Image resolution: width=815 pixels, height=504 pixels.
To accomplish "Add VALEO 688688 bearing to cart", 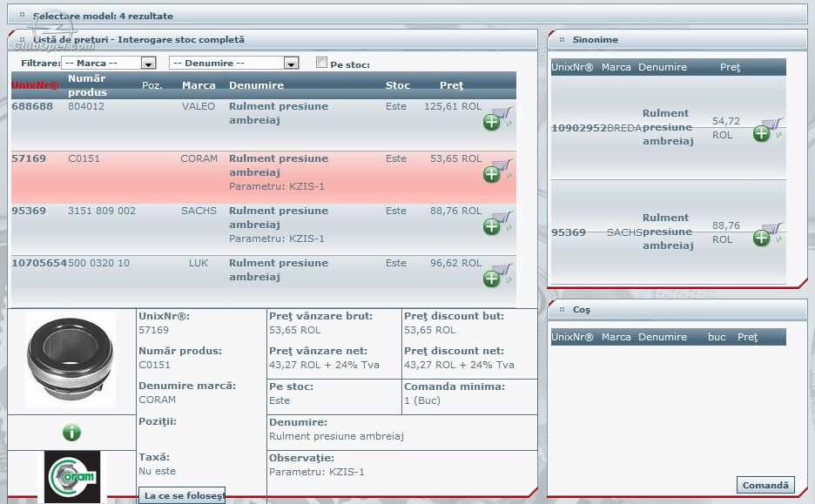I will pyautogui.click(x=498, y=119).
